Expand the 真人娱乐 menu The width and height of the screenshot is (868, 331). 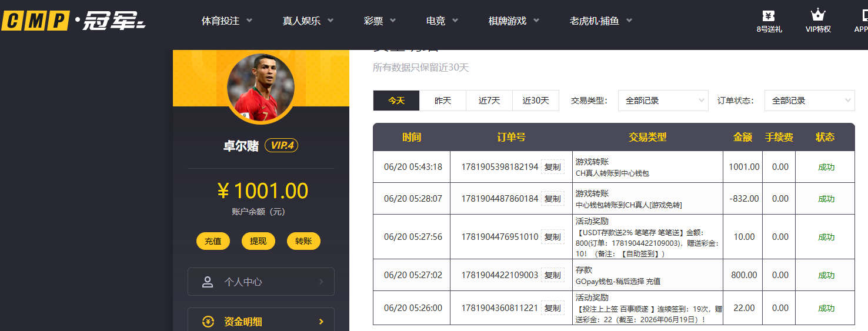(x=308, y=21)
